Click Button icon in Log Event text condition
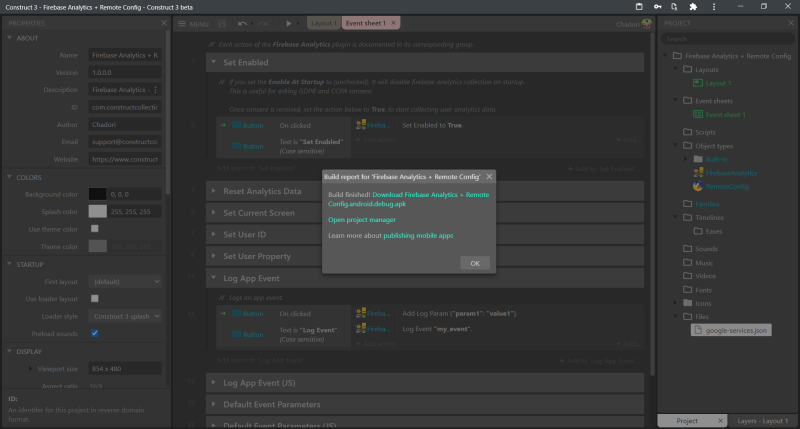The height and width of the screenshot is (429, 800). click(x=237, y=334)
